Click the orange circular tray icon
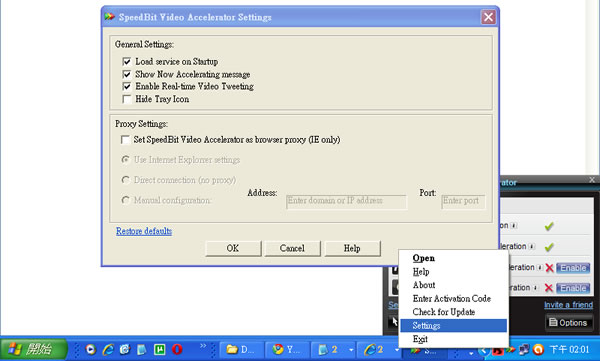The width and height of the screenshot is (600, 361). (x=538, y=350)
